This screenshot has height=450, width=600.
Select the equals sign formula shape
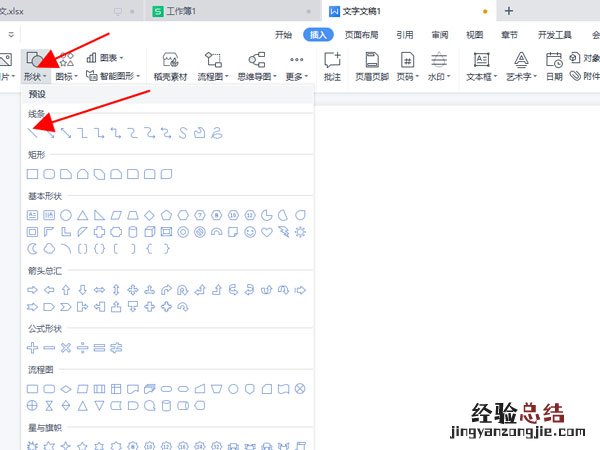tap(99, 347)
